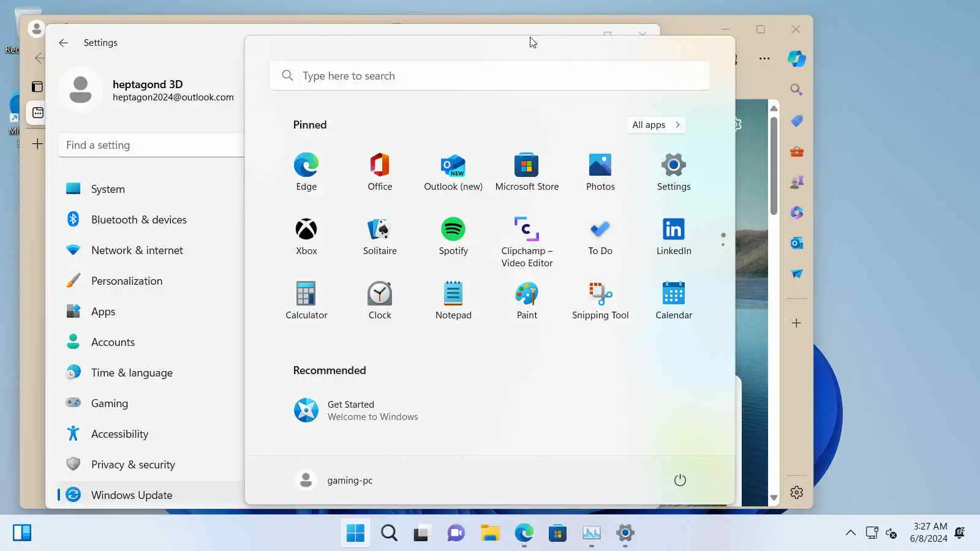Open Edge's three-dot Settings and more menu
980x551 pixels.
(x=764, y=59)
